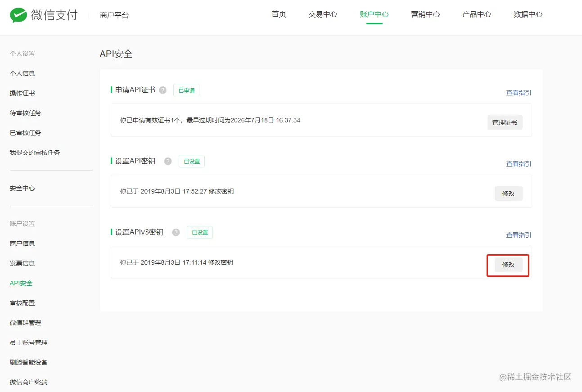The width and height of the screenshot is (582, 392).
Task: Open 刷脸智能设备 sidebar item
Action: tap(29, 362)
